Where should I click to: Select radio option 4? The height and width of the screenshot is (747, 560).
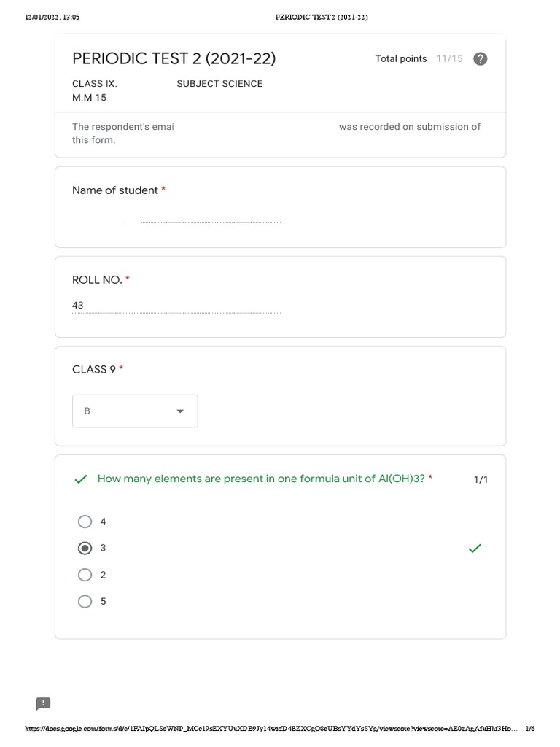85,522
